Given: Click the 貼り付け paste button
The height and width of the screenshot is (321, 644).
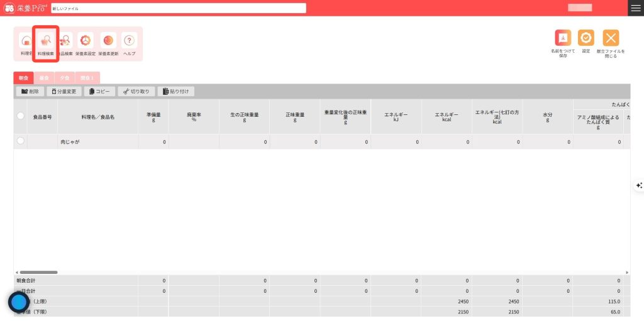Looking at the screenshot, I should click(x=175, y=91).
